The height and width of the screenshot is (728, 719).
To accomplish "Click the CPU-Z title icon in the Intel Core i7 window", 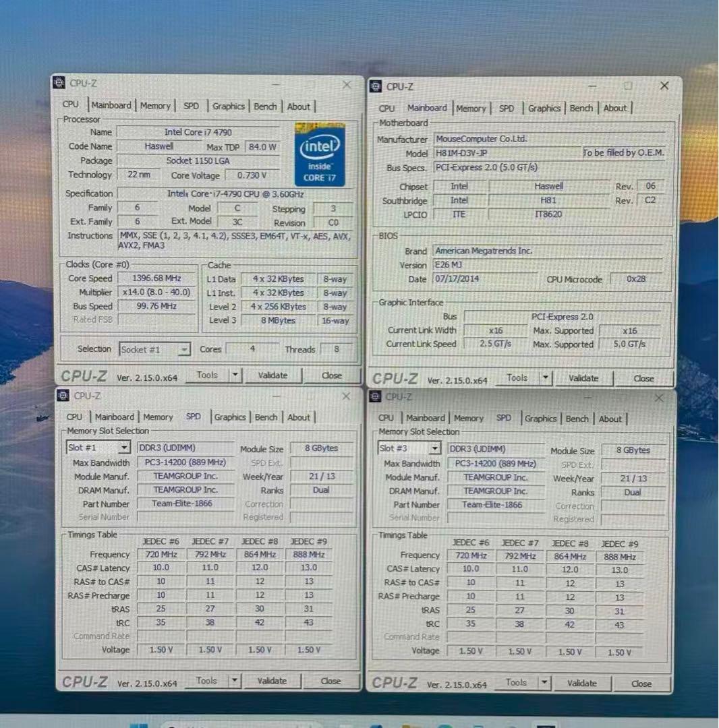I will 59,83.
